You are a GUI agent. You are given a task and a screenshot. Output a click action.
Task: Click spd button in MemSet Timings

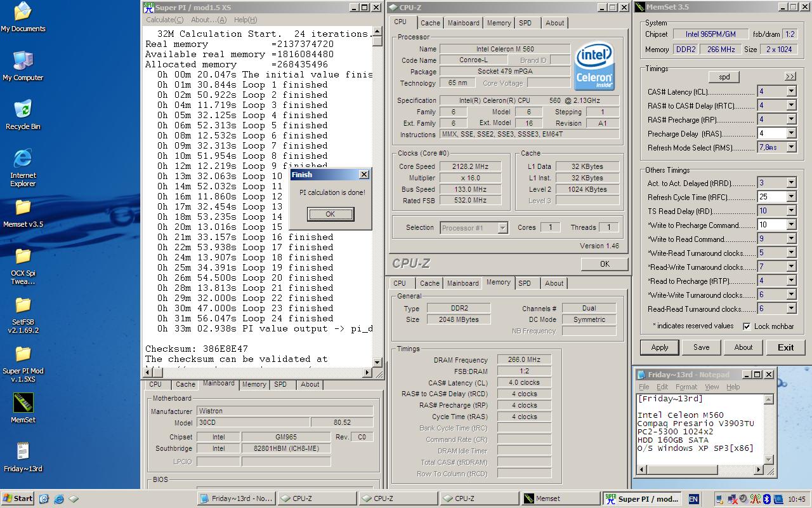(724, 77)
